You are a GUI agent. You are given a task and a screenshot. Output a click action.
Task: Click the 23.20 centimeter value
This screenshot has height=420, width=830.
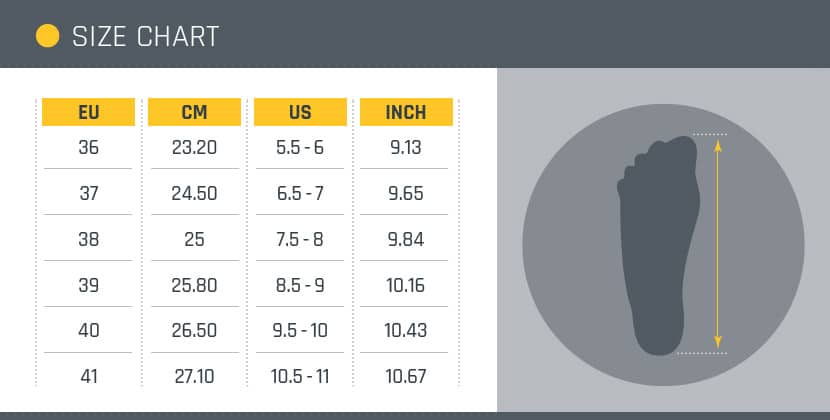coord(194,147)
